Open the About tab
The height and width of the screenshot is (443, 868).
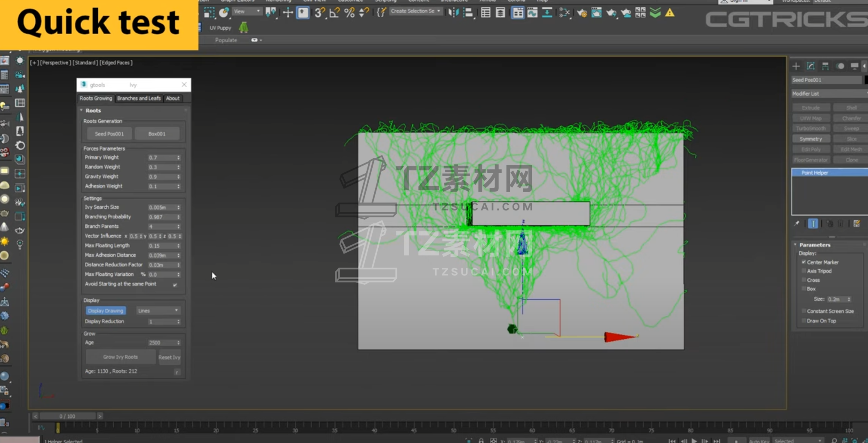coord(173,98)
